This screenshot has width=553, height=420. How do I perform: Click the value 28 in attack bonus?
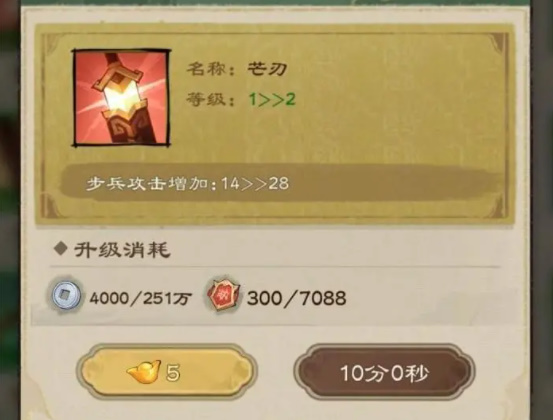[x=279, y=183]
